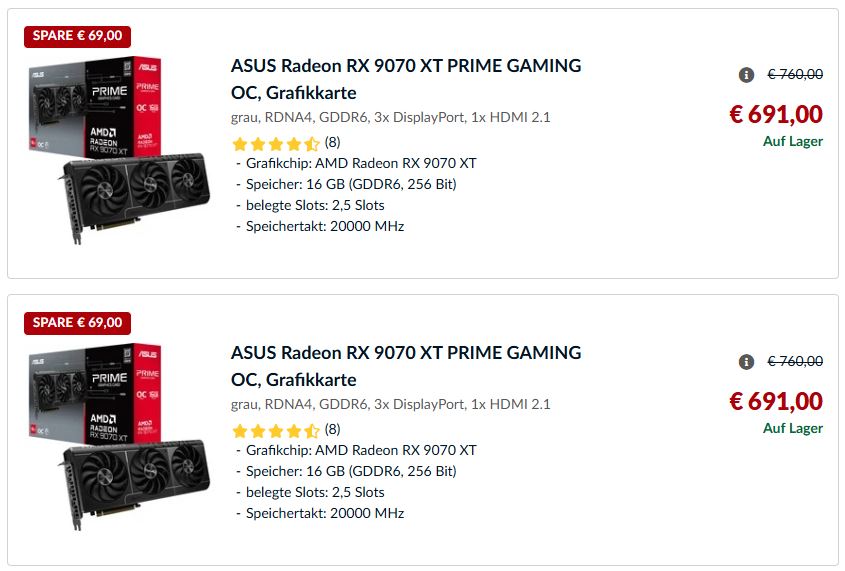Image resolution: width=845 pixels, height=571 pixels.
Task: Click the grey subtitle under the top product title
Action: pyautogui.click(x=390, y=117)
